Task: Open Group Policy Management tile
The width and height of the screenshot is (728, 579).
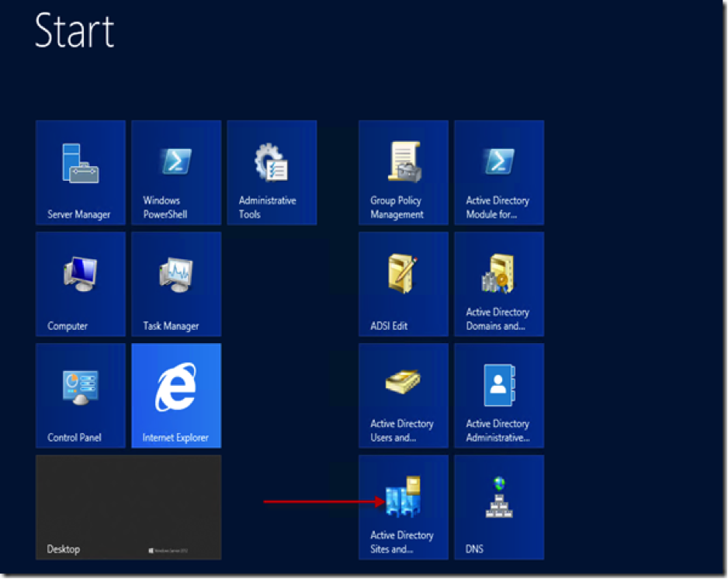Action: tap(404, 173)
